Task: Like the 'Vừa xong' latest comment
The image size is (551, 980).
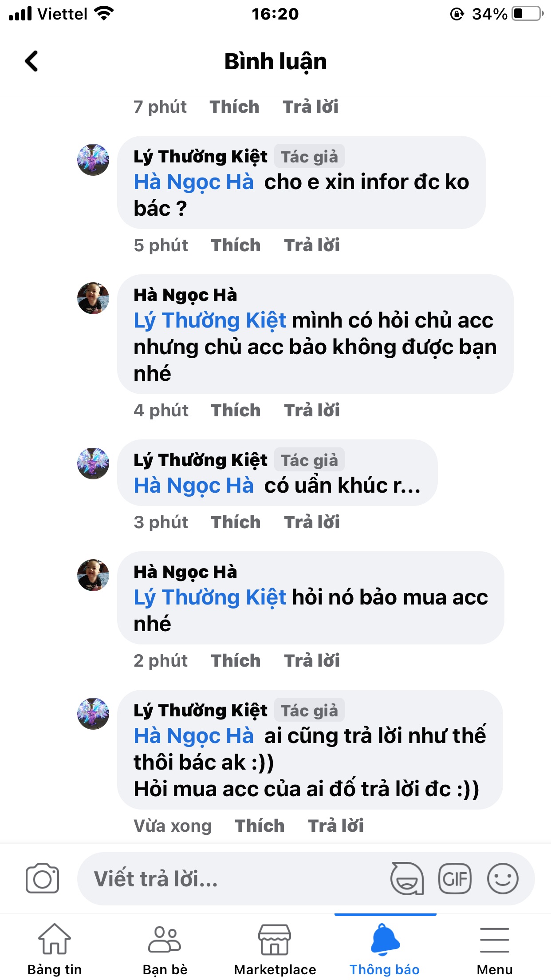Action: tap(260, 826)
